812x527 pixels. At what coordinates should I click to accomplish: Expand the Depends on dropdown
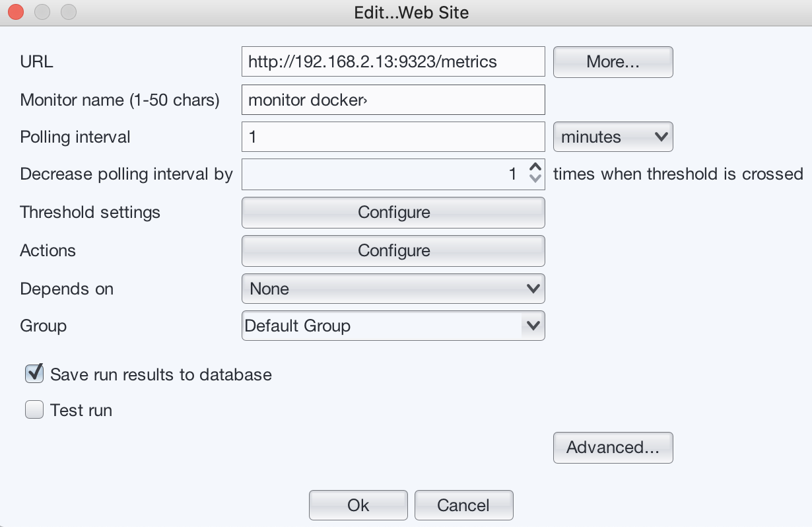click(393, 289)
